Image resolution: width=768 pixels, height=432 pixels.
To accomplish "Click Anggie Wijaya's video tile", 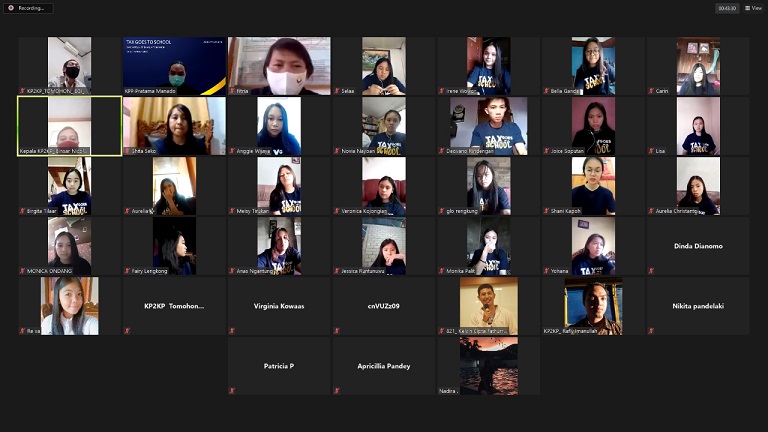I will click(279, 125).
